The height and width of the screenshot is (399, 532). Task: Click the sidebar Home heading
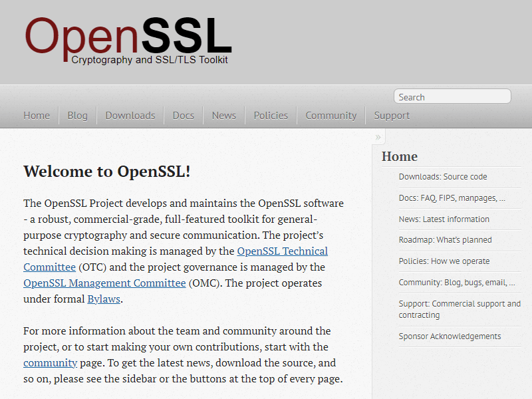[400, 156]
